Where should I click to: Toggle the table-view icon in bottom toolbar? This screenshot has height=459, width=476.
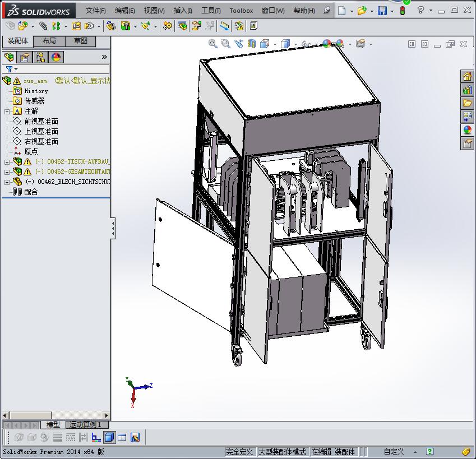click(x=122, y=437)
